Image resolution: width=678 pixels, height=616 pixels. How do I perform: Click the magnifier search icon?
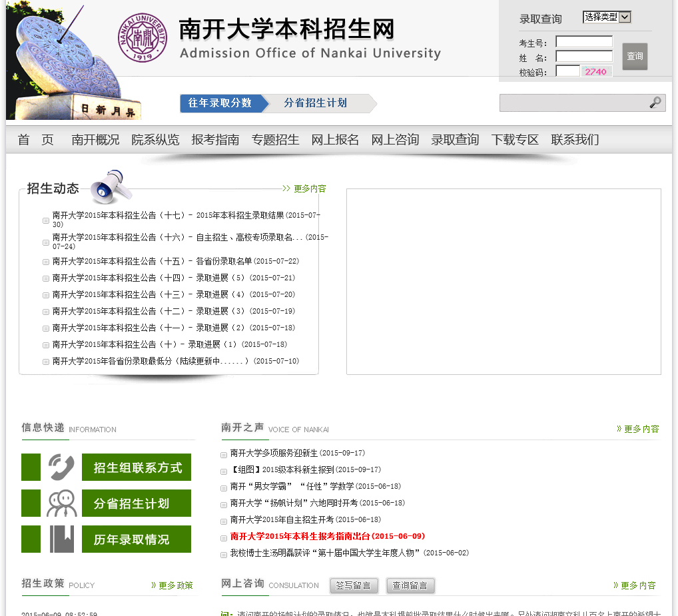click(x=655, y=103)
